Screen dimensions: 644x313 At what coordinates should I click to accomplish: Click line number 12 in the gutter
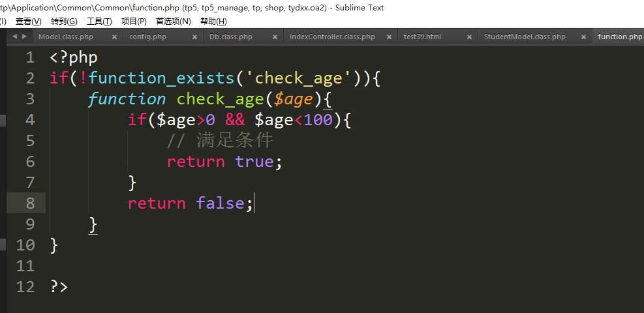pos(25,287)
